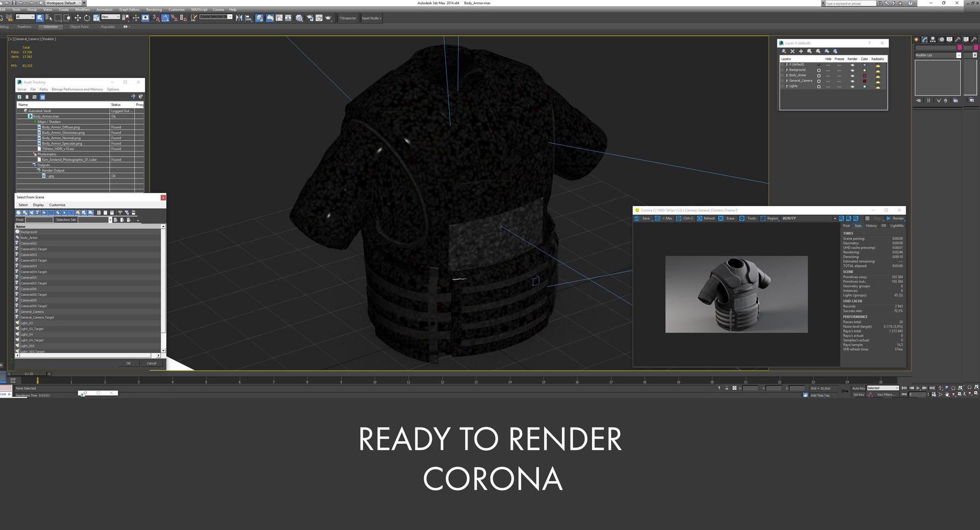980x530 pixels.
Task: Click the Find input field
Action: point(39,220)
